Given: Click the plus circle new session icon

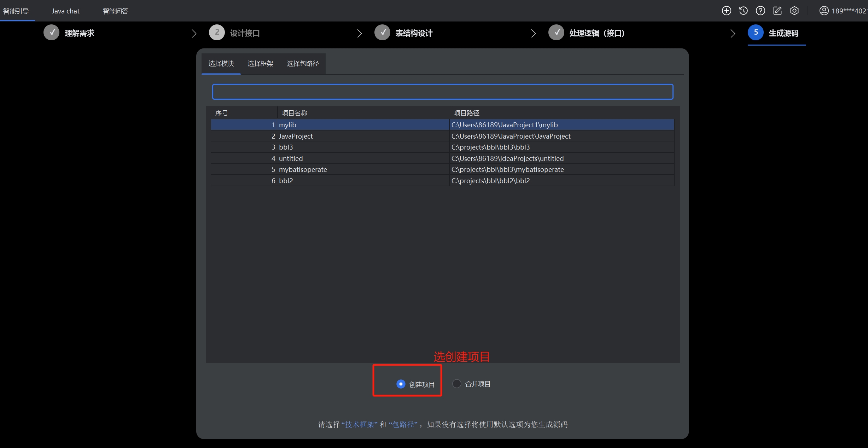Looking at the screenshot, I should pyautogui.click(x=726, y=11).
